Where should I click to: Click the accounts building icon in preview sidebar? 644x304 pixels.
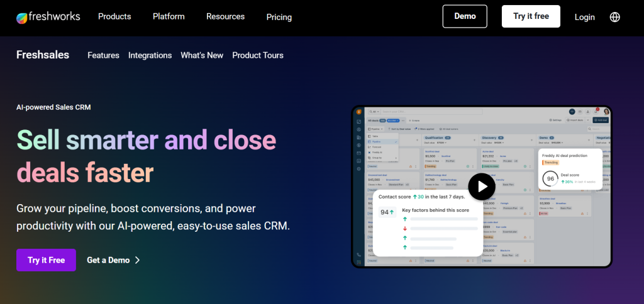359,138
